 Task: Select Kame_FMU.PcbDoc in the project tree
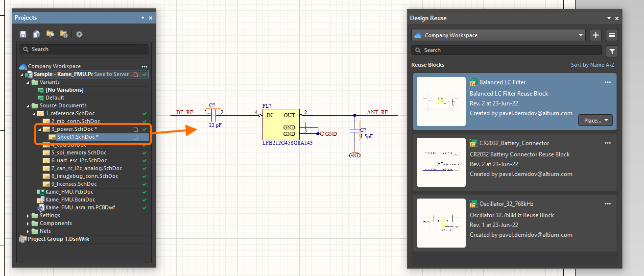pyautogui.click(x=69, y=192)
